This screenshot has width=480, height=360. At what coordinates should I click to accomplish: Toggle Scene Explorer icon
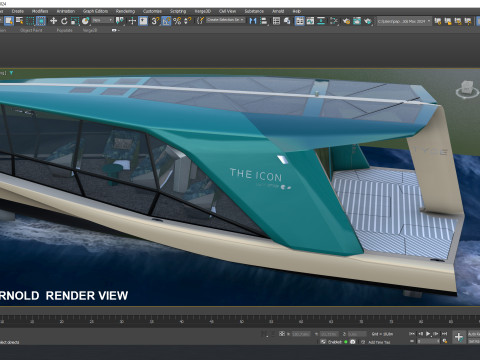tap(276, 21)
